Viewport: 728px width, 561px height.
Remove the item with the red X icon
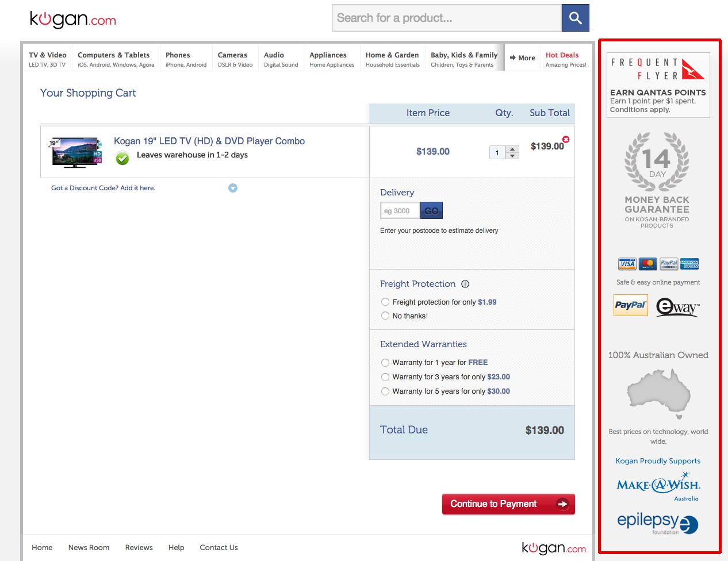tap(566, 139)
